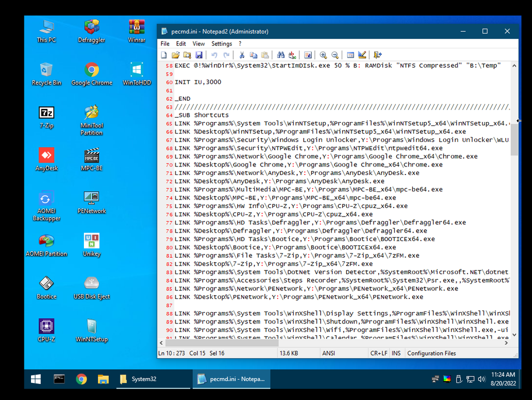
Task: Cut selection using the scissors icon
Action: [x=242, y=55]
